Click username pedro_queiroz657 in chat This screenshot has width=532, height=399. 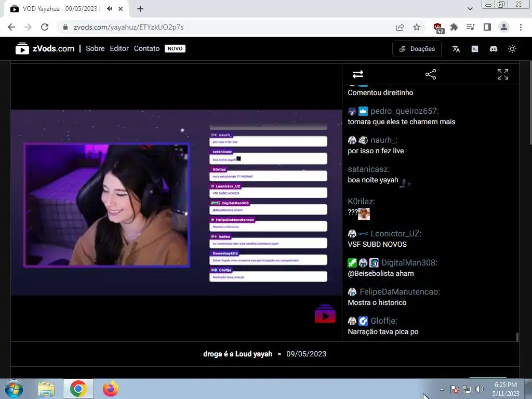pyautogui.click(x=404, y=111)
